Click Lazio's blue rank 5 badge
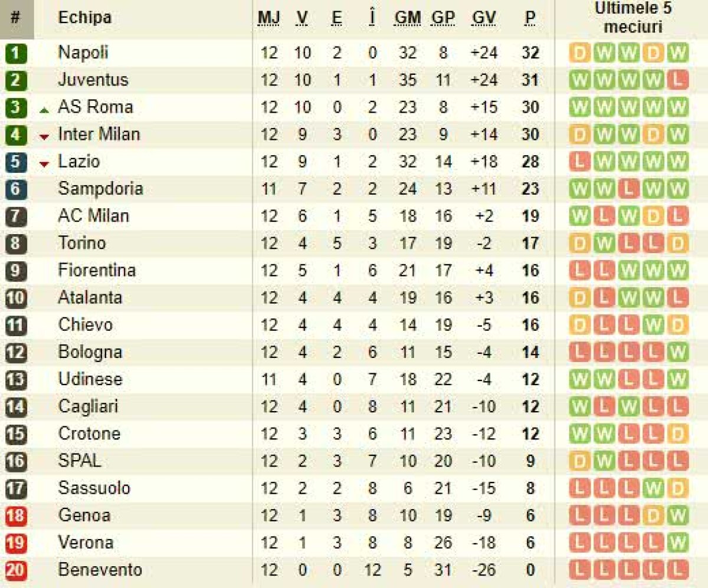The height and width of the screenshot is (588, 708). (x=16, y=162)
